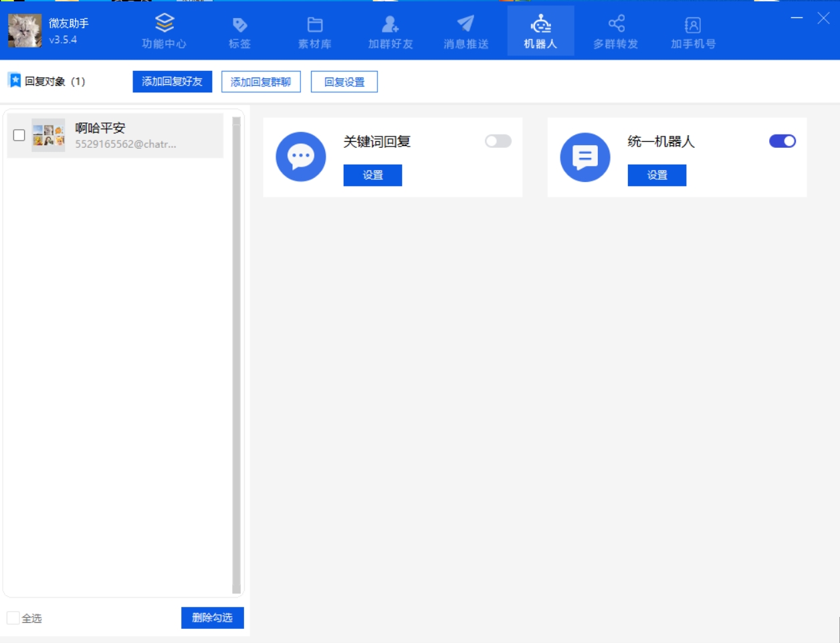Click the 回复对象 star bookmark icon
Image resolution: width=840 pixels, height=643 pixels.
pyautogui.click(x=14, y=80)
